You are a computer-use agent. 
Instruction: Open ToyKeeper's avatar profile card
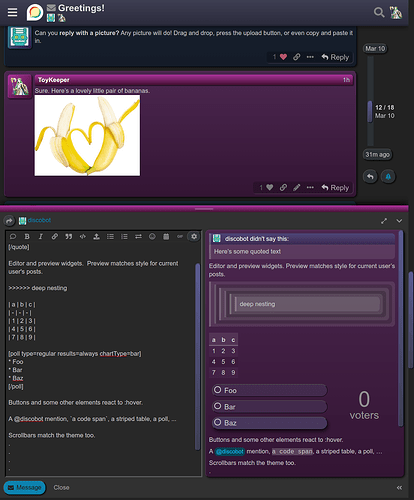click(x=19, y=86)
